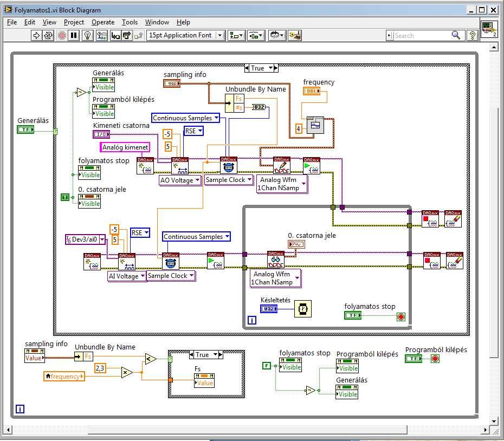
Task: Click the horizontal scrollbar right arrow
Action: 486,430
